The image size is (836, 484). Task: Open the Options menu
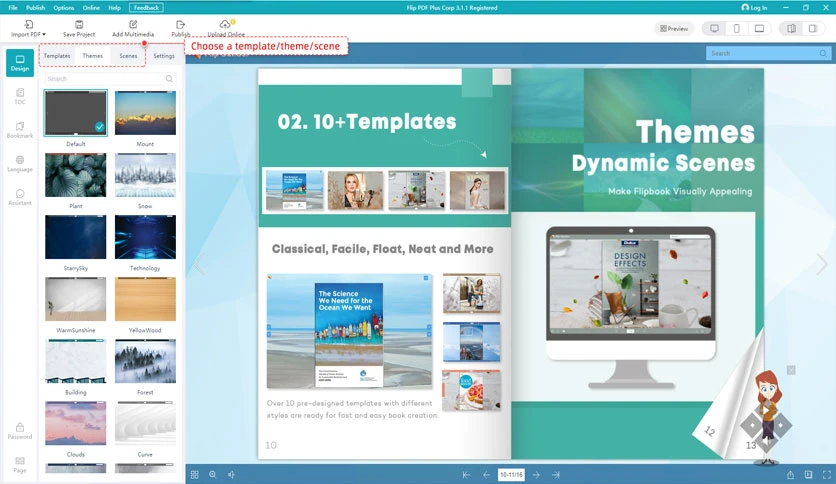coord(63,7)
